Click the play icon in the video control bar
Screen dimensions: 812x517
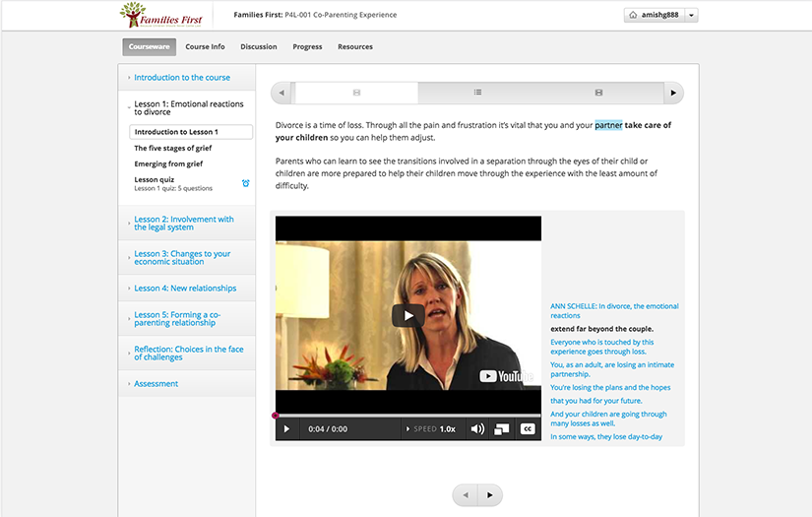tap(286, 429)
